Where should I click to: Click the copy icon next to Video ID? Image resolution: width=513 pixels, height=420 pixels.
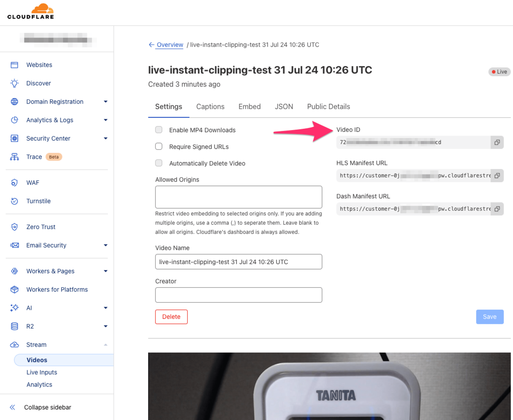coord(497,142)
